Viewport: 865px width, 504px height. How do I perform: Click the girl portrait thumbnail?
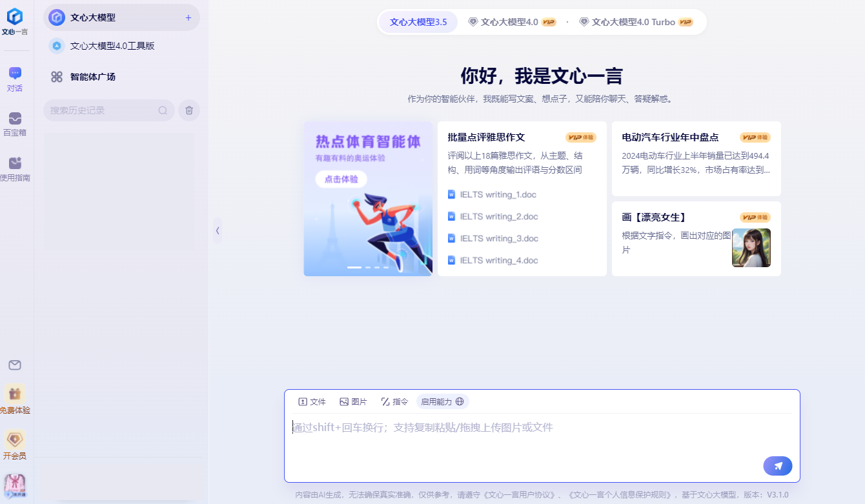751,248
